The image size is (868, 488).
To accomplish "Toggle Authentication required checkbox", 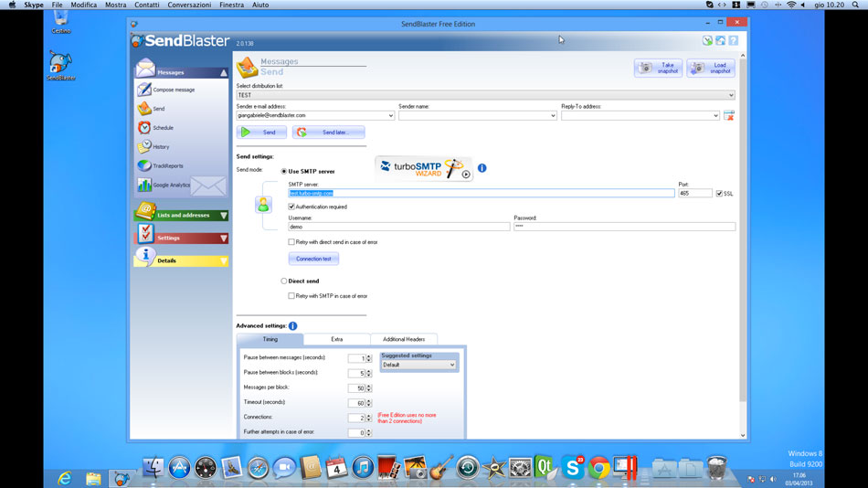I will click(291, 207).
